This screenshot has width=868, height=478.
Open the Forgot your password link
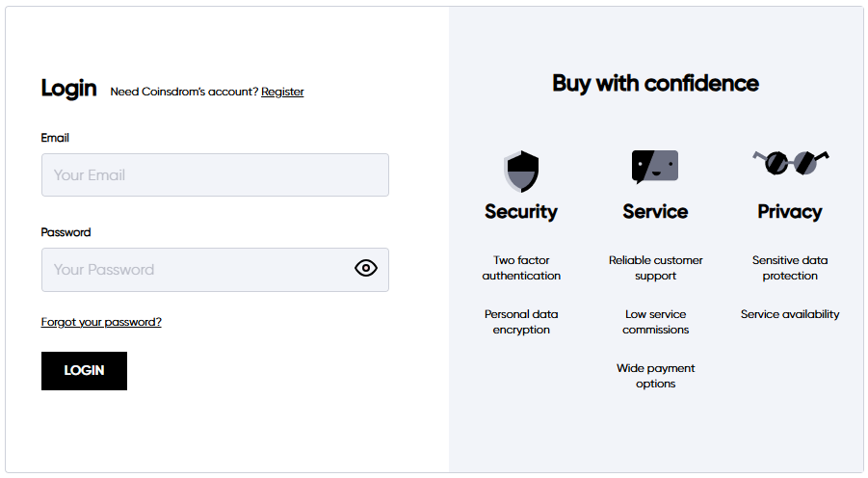click(101, 322)
